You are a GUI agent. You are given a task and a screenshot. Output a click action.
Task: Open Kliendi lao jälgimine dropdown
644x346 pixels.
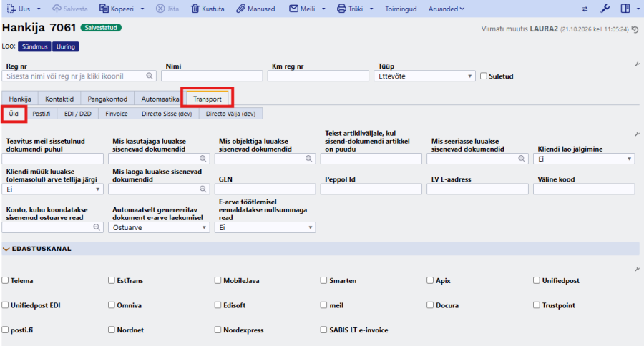[x=584, y=159]
